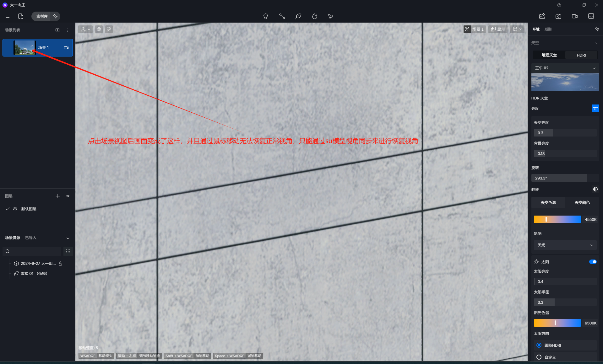Viewport: 603px width, 364px height.
Task: Select the 跟随HDRI radio option
Action: [x=539, y=345]
